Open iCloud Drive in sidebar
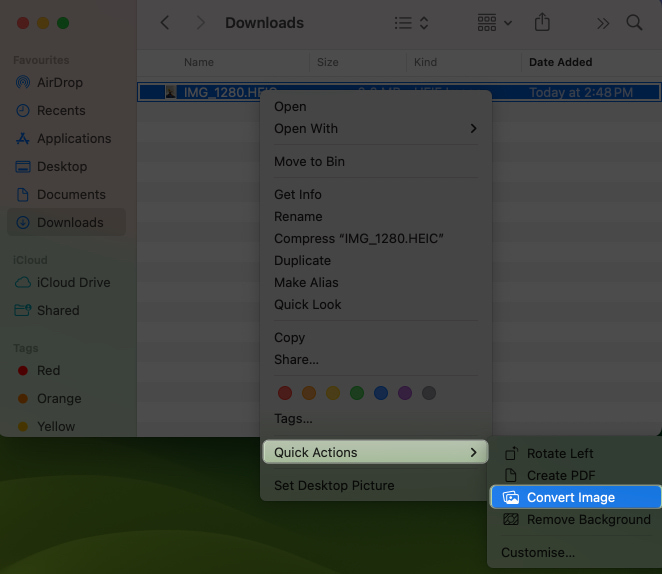Image resolution: width=662 pixels, height=574 pixels. [x=74, y=282]
